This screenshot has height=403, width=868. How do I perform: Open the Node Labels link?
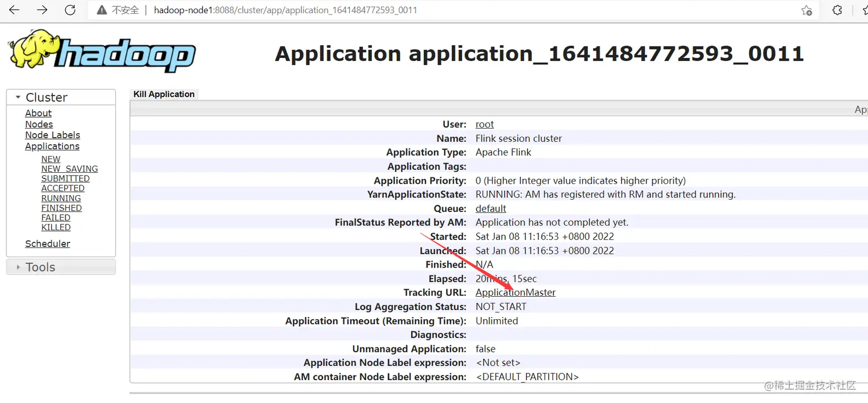[x=53, y=135]
